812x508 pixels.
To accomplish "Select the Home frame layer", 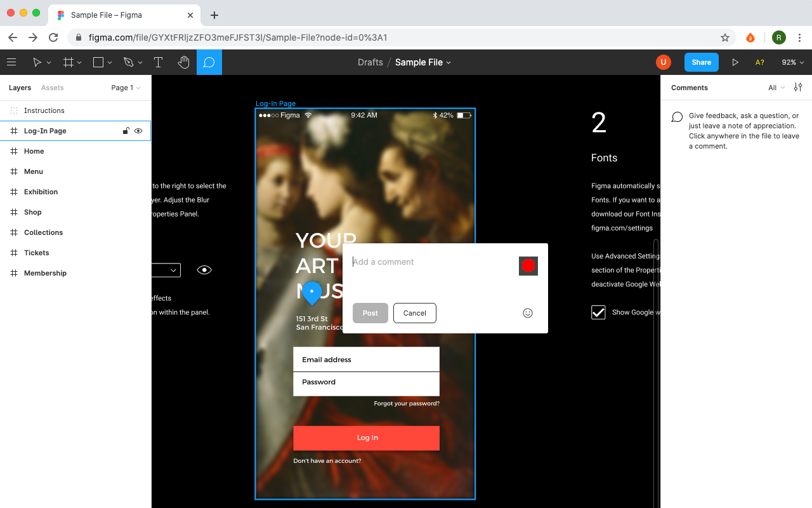I will point(75,151).
